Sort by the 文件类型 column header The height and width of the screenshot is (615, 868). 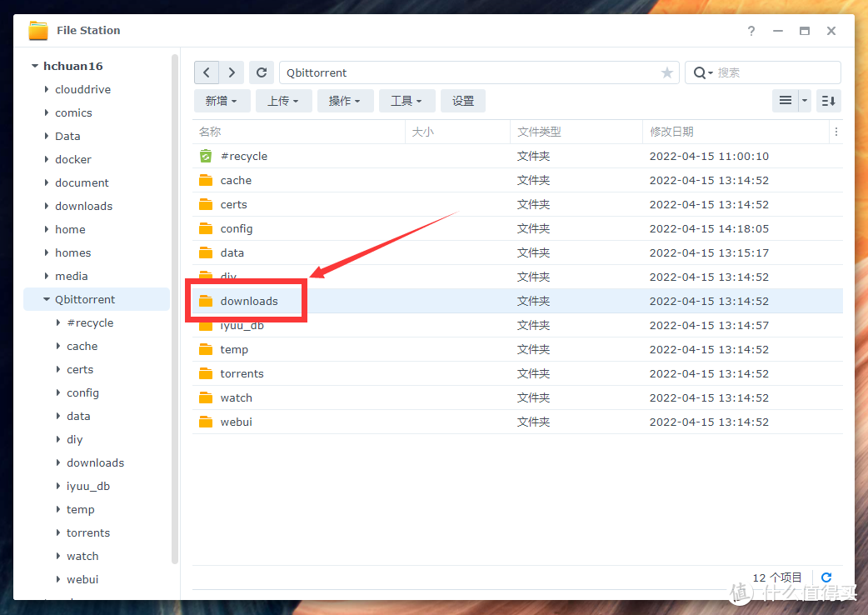tap(576, 132)
